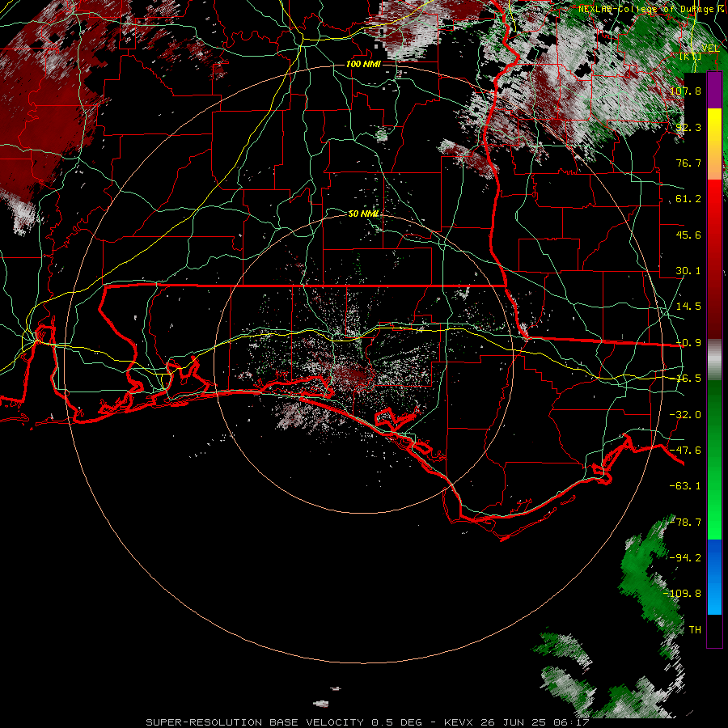Select the -109.8 scale value
The width and height of the screenshot is (728, 728).
coord(683,594)
